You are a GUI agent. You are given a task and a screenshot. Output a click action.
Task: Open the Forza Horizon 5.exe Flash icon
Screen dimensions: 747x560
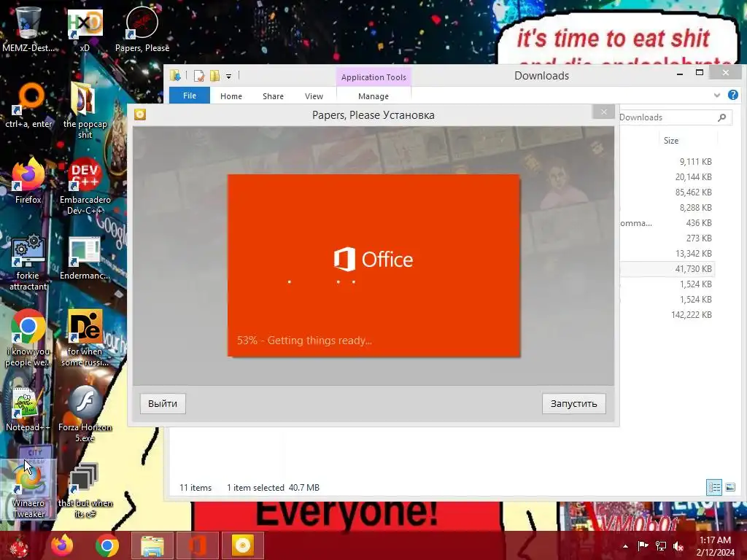pos(85,413)
